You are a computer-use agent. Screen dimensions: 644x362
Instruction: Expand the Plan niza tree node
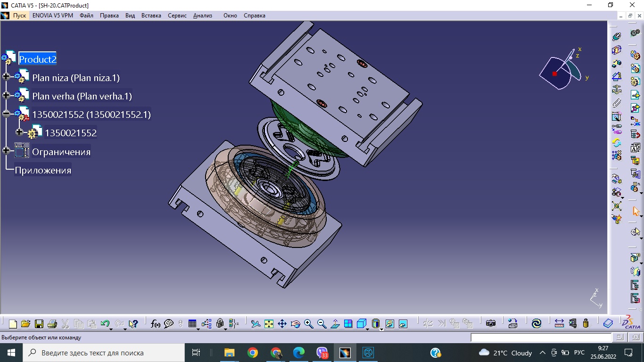(6, 76)
